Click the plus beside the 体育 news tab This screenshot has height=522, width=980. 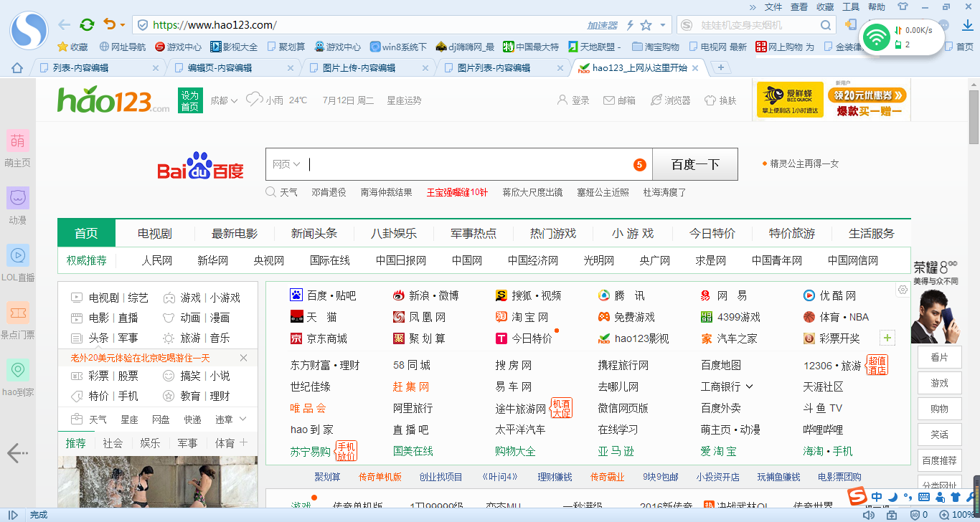[x=243, y=442]
